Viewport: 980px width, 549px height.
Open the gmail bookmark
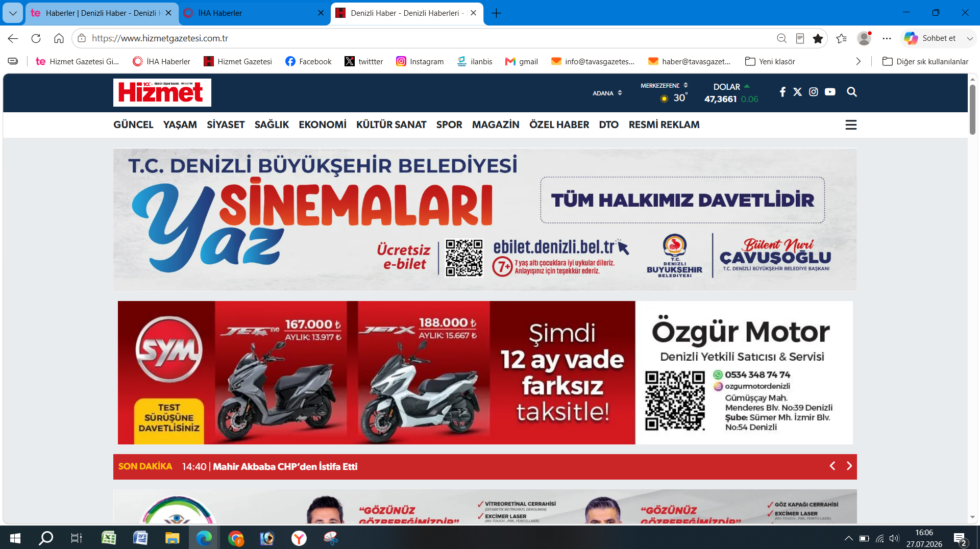click(521, 61)
